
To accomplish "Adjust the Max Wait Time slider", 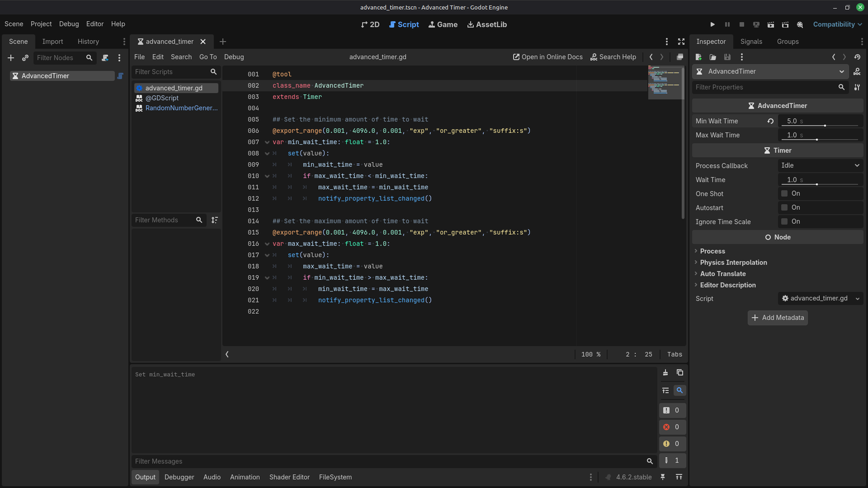I will [x=820, y=139].
